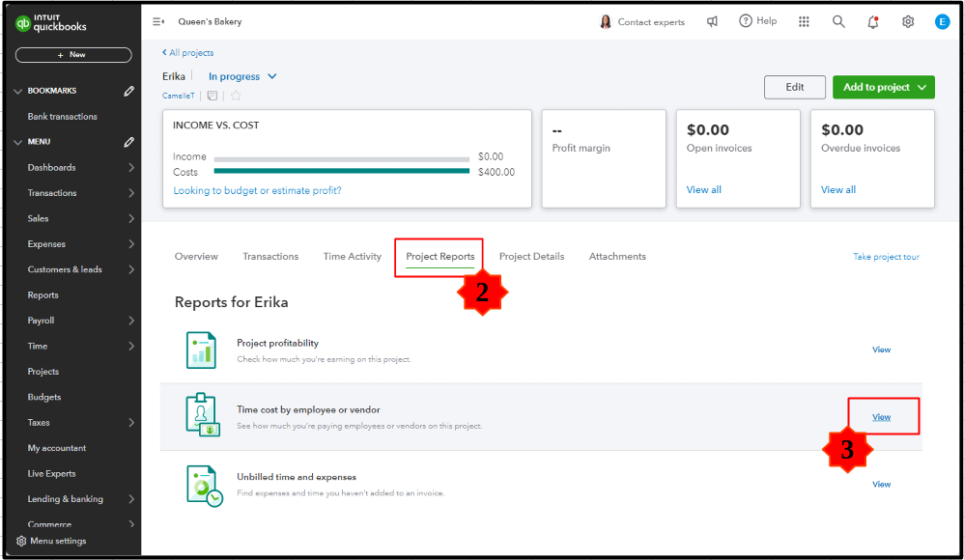This screenshot has width=964, height=560.
Task: Click Looking to budget or estimate profit link
Action: tap(257, 190)
